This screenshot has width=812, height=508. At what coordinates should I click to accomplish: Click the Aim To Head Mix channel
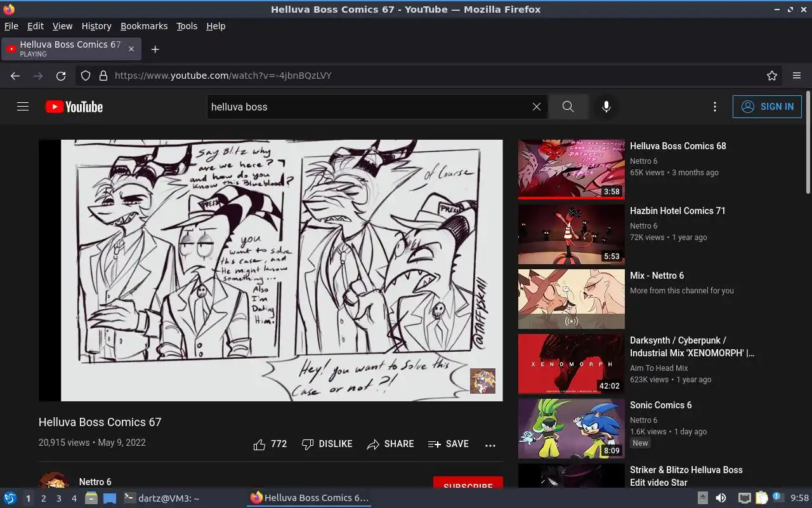coord(659,368)
